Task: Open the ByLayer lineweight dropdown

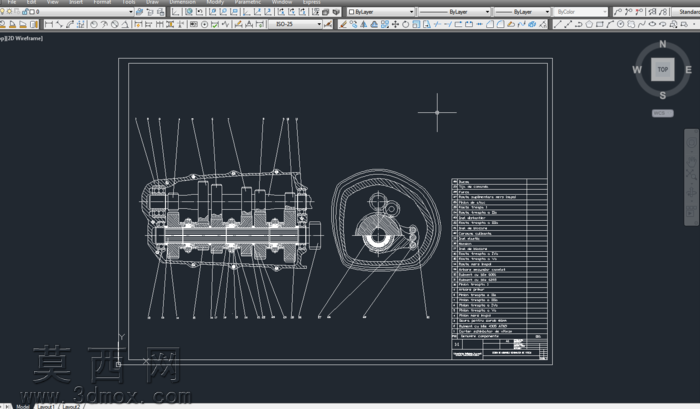Action: tap(547, 12)
